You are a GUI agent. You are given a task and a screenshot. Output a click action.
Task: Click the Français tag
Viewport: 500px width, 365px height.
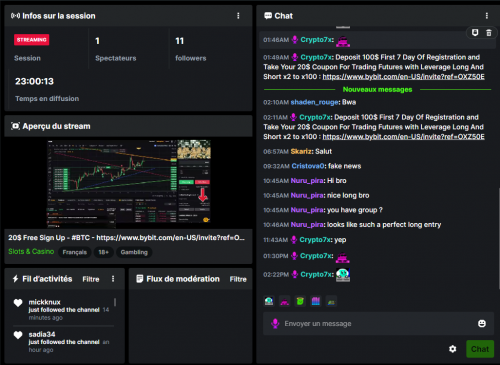tap(75, 252)
